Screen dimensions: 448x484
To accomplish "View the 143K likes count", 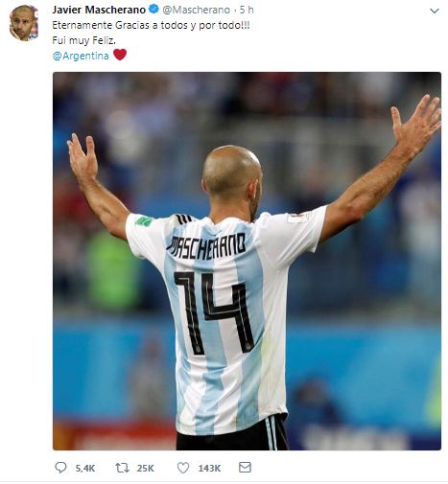I will (209, 469).
